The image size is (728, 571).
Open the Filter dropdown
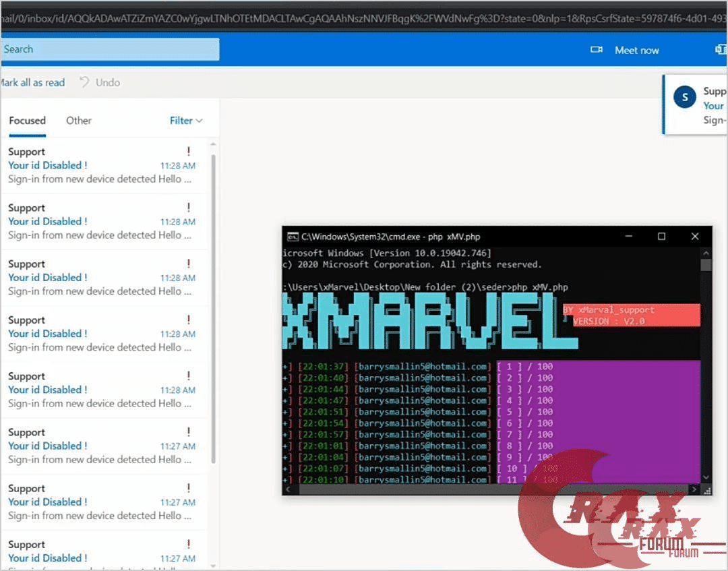(186, 121)
